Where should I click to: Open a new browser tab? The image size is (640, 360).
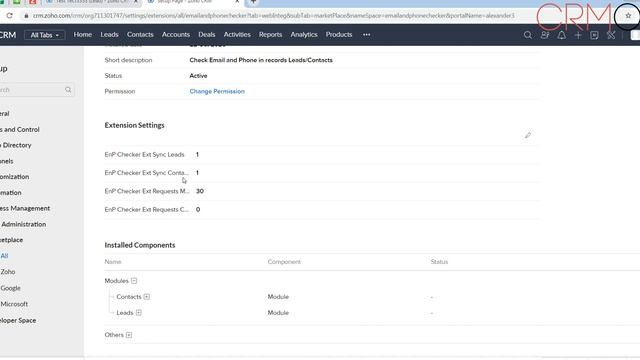(x=253, y=2)
